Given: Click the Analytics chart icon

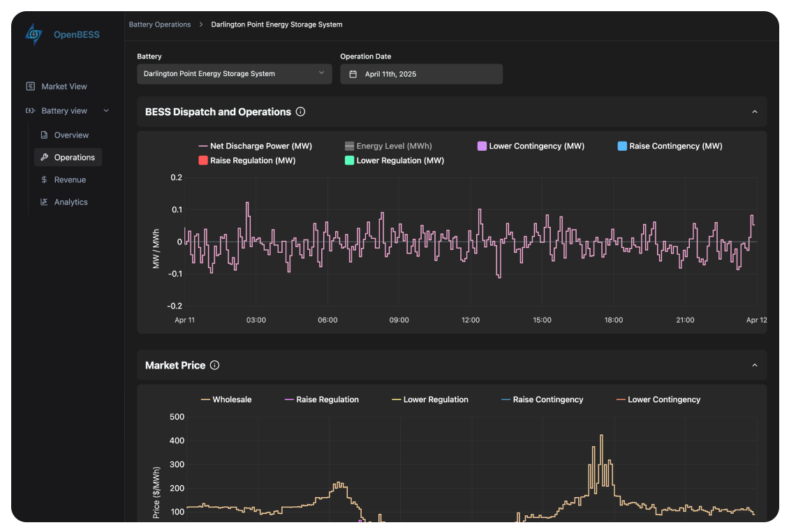Looking at the screenshot, I should (44, 202).
